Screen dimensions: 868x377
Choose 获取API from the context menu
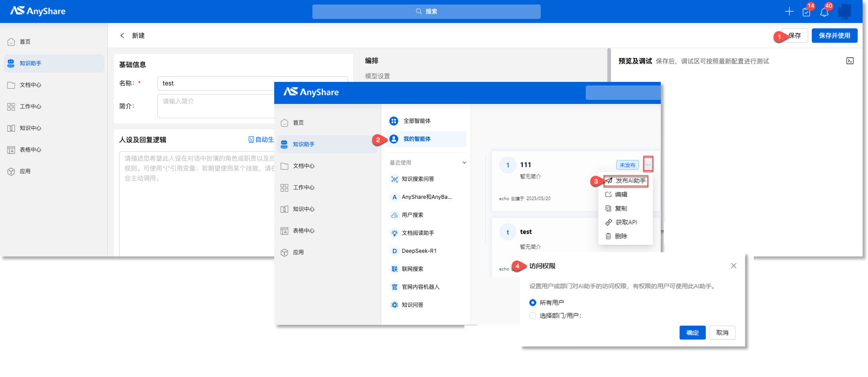(625, 223)
